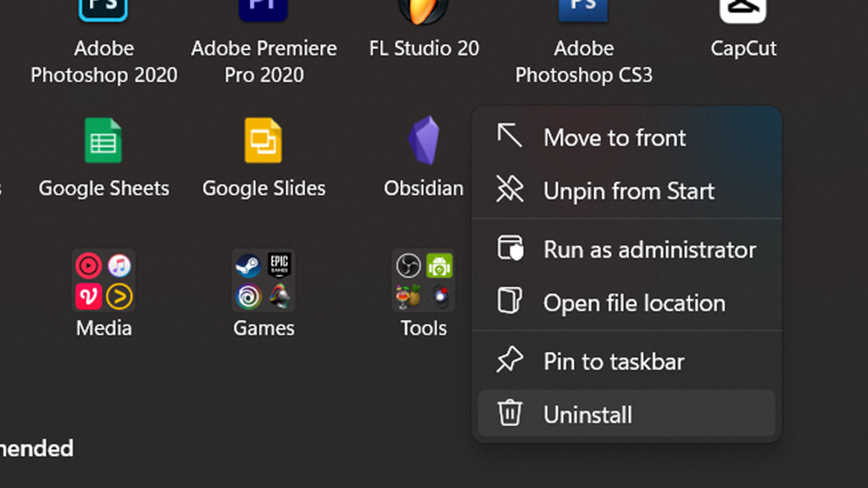This screenshot has width=868, height=488.
Task: Select Pin to taskbar
Action: point(626,361)
